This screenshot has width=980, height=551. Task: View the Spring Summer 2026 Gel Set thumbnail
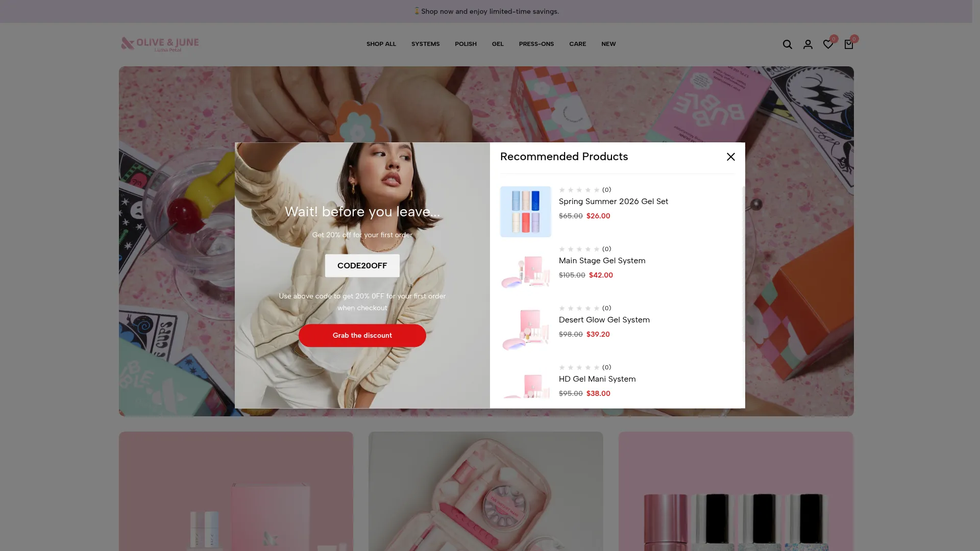pos(526,212)
